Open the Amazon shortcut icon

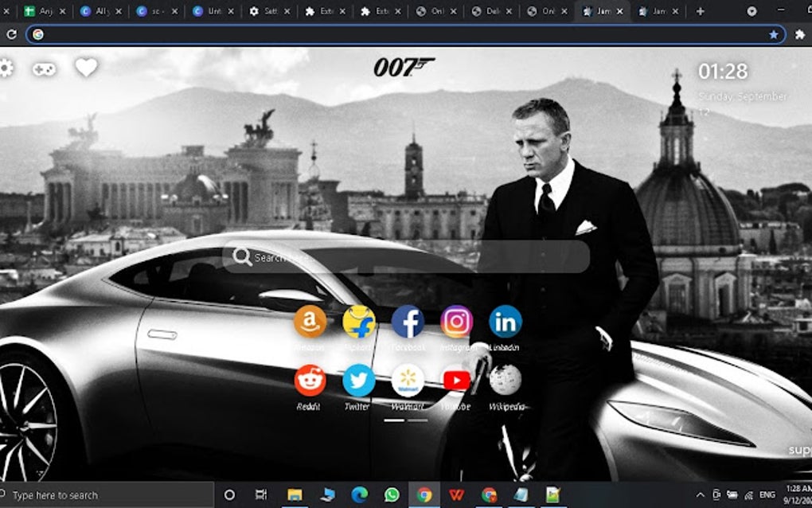[x=310, y=322]
